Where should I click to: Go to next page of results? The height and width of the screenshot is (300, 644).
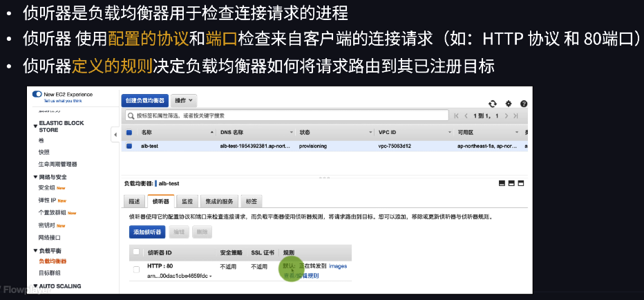(x=506, y=116)
